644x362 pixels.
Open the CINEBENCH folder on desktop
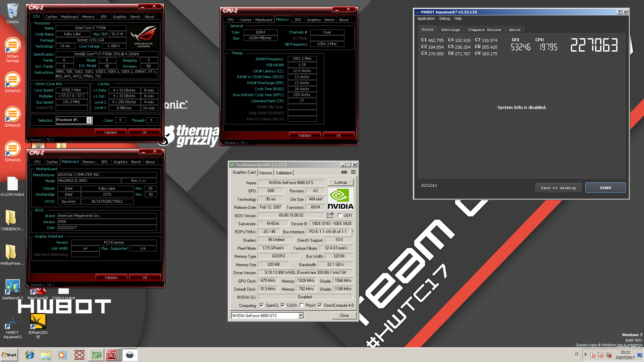pyautogui.click(x=12, y=220)
